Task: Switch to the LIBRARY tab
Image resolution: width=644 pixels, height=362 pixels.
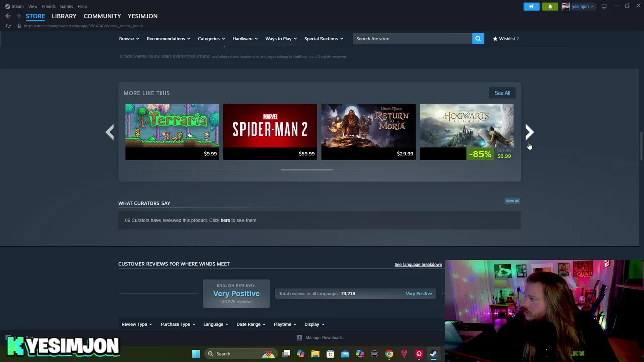Action: pyautogui.click(x=64, y=16)
